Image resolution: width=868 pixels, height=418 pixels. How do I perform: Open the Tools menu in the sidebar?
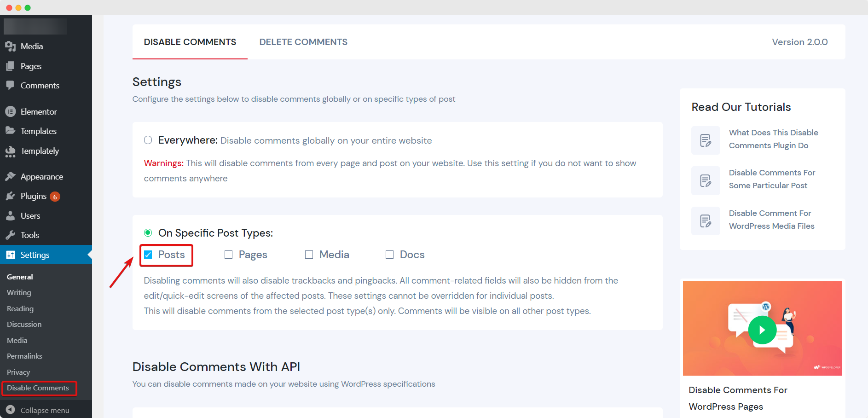click(x=30, y=235)
